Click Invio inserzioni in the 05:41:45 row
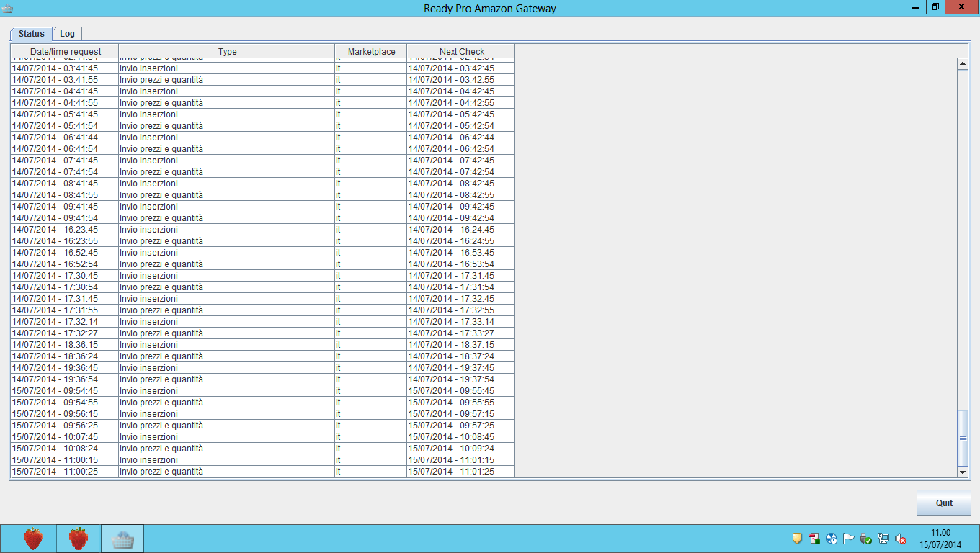 227,114
